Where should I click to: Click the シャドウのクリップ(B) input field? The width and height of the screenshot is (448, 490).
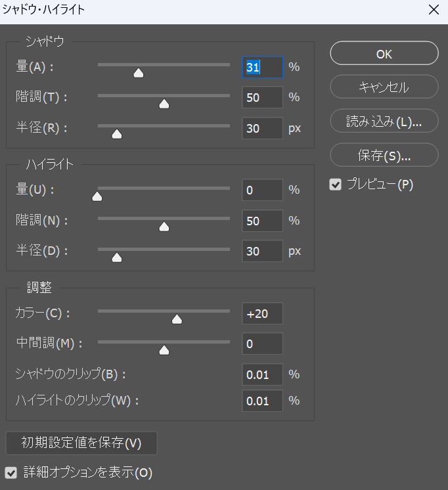(x=262, y=374)
